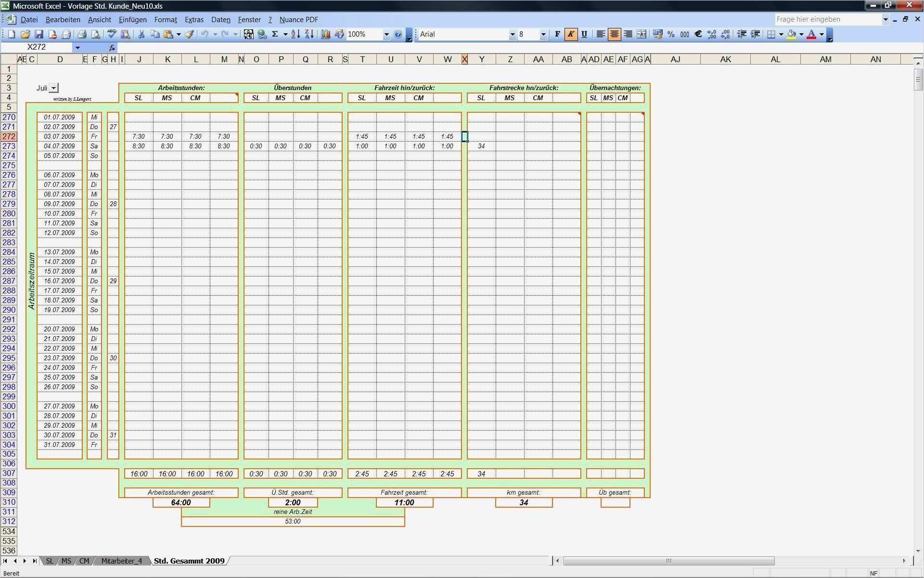Toggle underline formatting (U button)
This screenshot has height=578, width=924.
[584, 34]
